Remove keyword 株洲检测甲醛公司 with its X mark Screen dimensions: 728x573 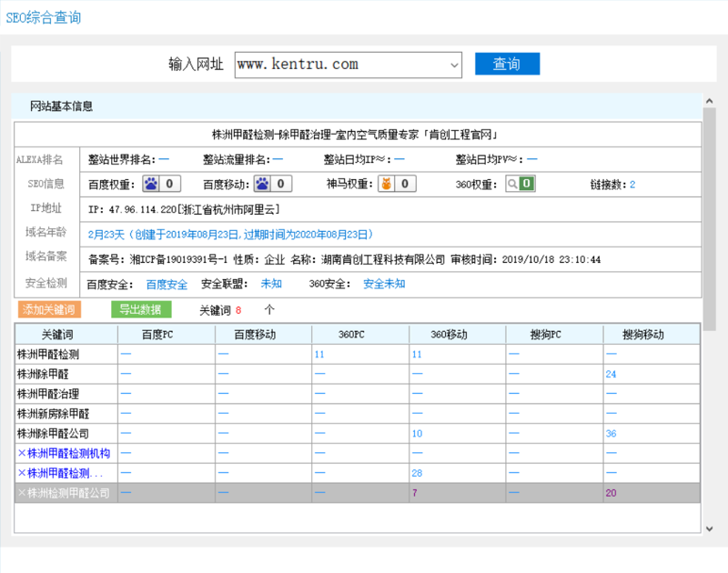pos(21,493)
